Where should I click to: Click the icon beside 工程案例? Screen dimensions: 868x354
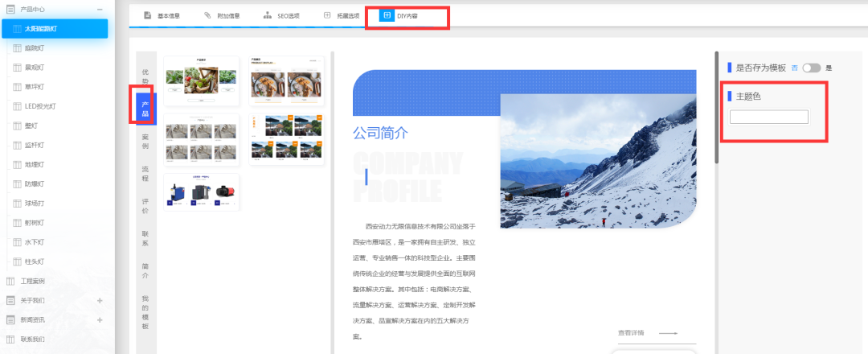coord(10,281)
